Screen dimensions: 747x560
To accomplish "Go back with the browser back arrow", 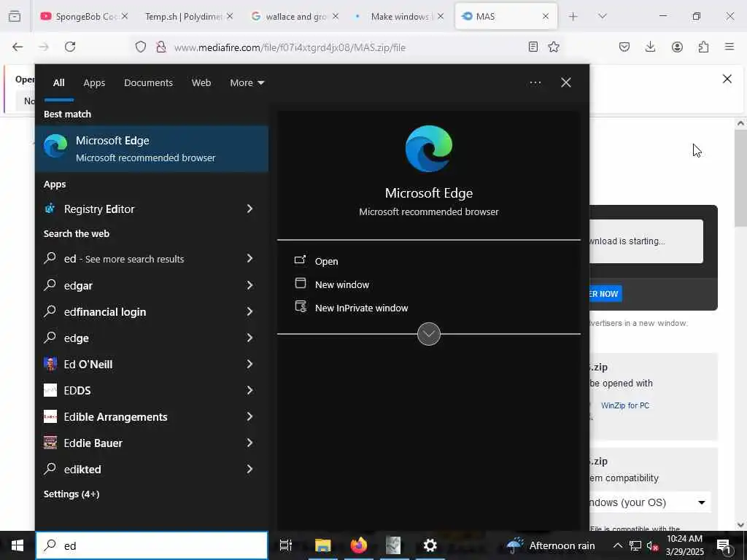I will point(18,47).
